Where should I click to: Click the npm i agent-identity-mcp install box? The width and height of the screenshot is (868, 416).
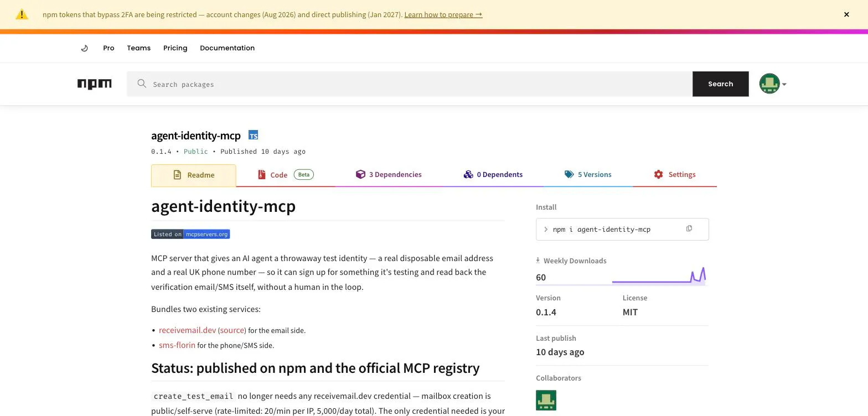click(x=622, y=229)
